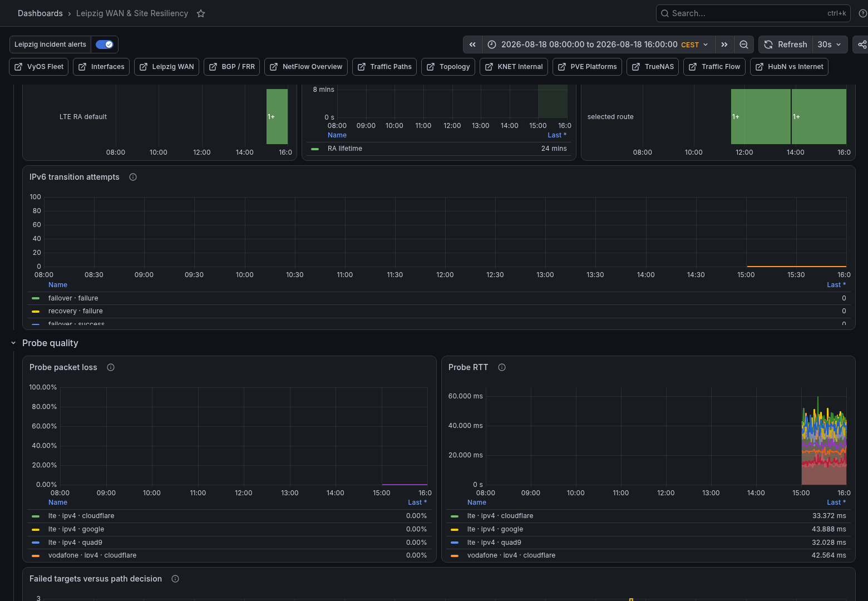Viewport: 868px width, 601px height.
Task: Shift time range backward with double-left arrows
Action: 472,45
